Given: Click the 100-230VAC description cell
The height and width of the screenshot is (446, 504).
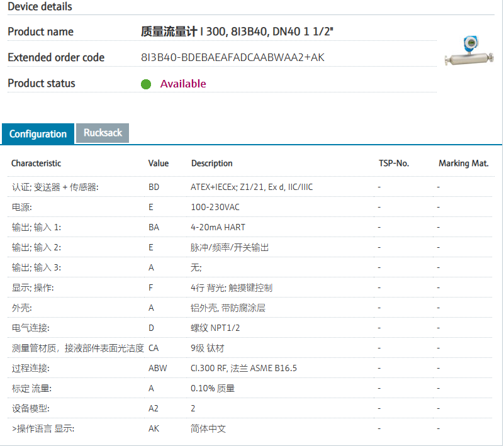Looking at the screenshot, I should (215, 207).
